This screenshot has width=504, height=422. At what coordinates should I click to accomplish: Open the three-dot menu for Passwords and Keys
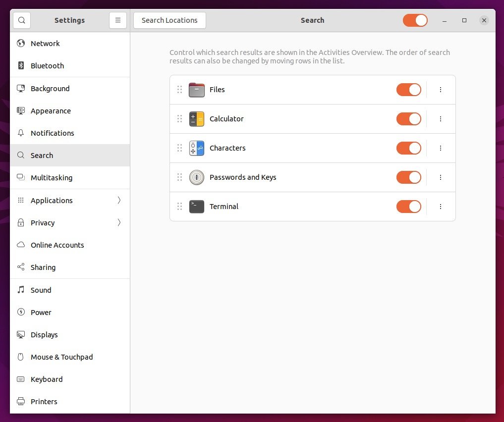[x=440, y=177]
